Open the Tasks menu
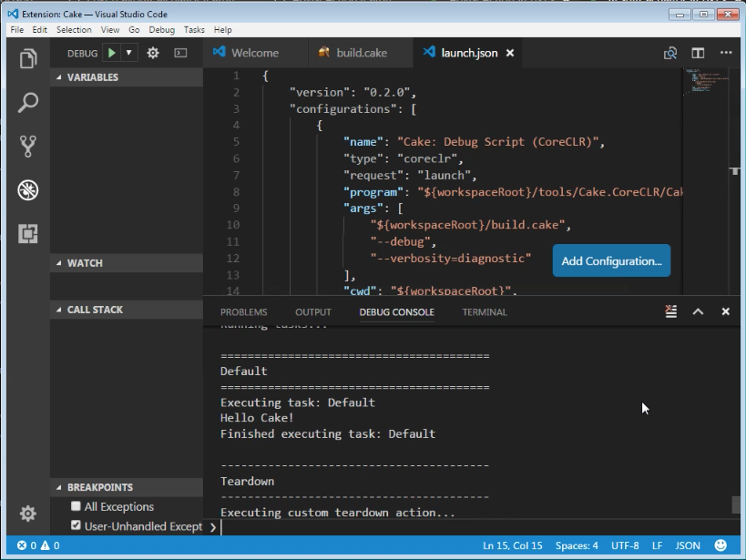This screenshot has height=560, width=746. (194, 29)
